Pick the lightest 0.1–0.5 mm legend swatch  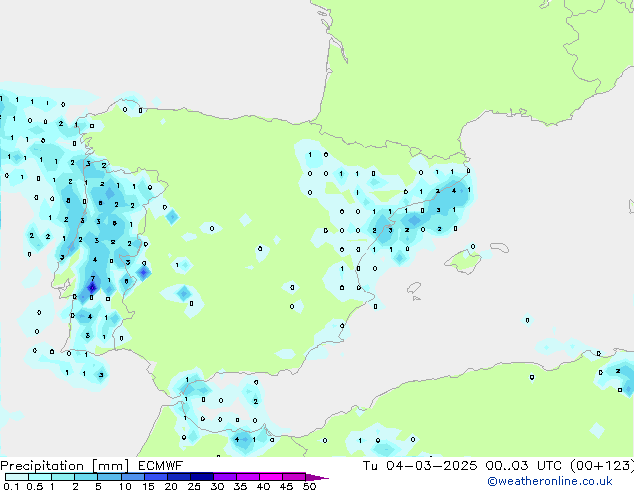point(17,477)
